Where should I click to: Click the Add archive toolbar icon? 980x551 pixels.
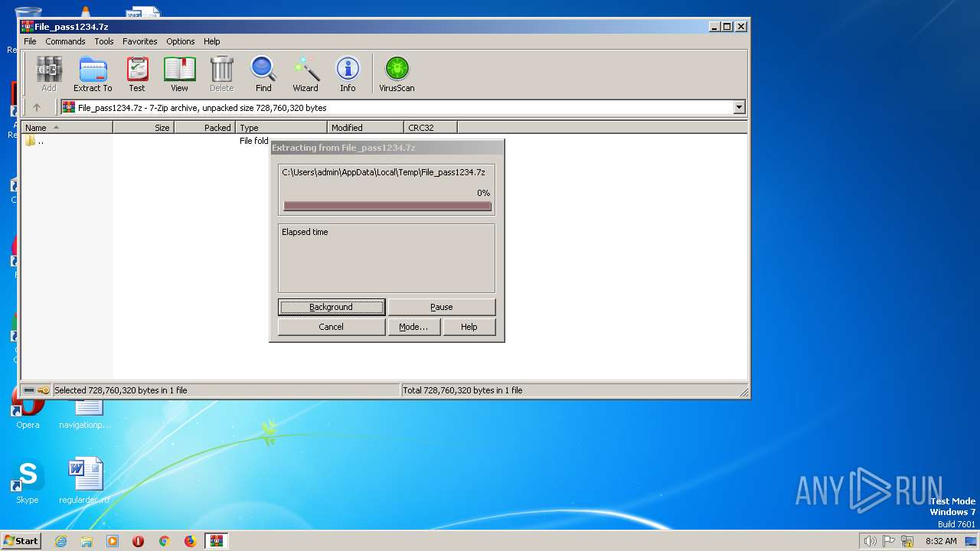point(49,74)
